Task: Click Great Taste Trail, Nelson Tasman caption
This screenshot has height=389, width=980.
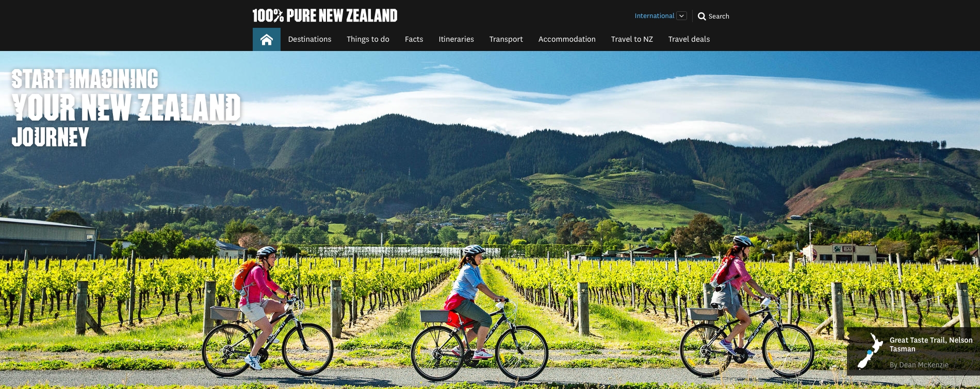Action: point(930,344)
